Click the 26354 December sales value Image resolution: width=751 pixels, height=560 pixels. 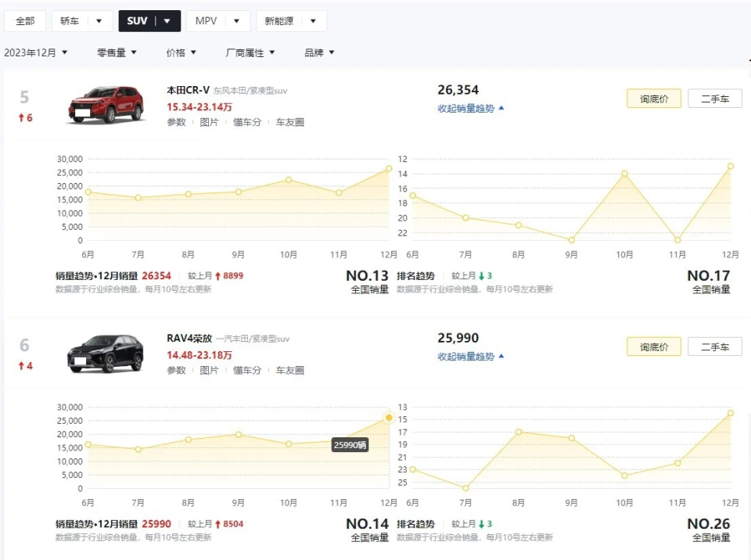pyautogui.click(x=156, y=276)
